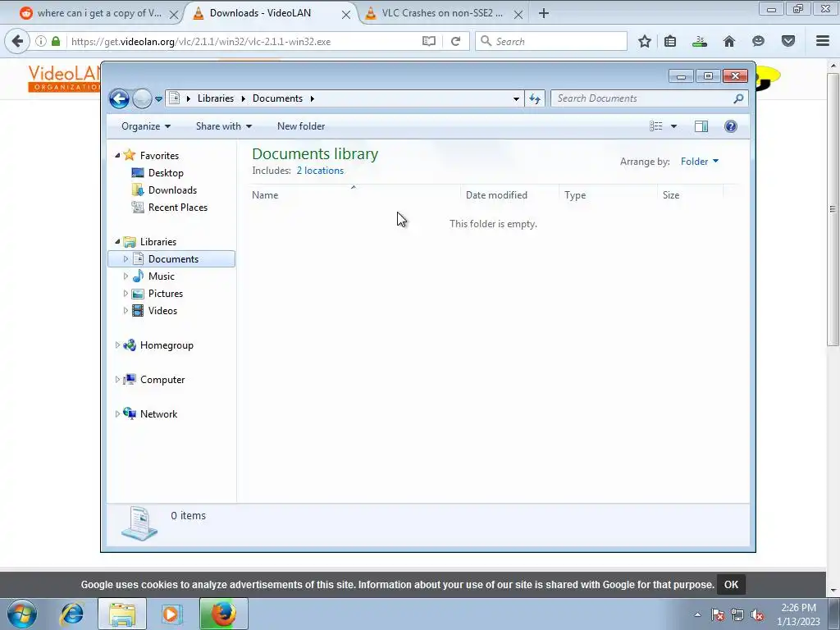This screenshot has width=840, height=630.
Task: Open Firefox downloads indicator
Action: (x=700, y=41)
